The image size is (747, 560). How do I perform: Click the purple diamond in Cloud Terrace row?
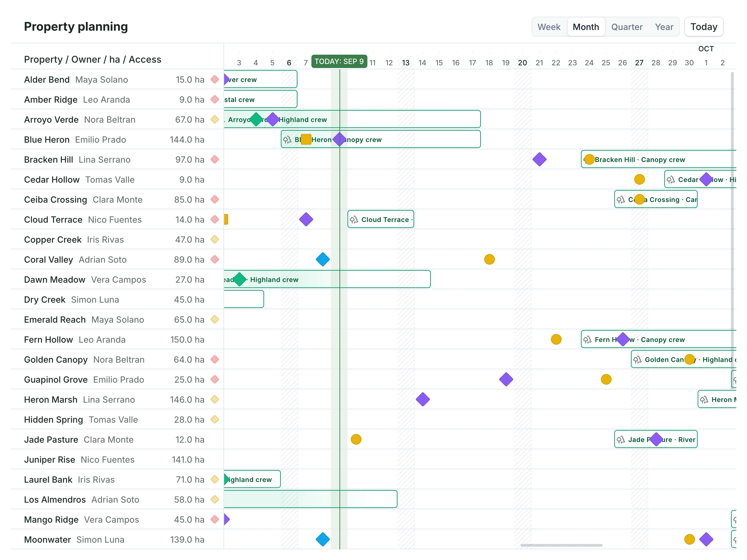point(306,220)
